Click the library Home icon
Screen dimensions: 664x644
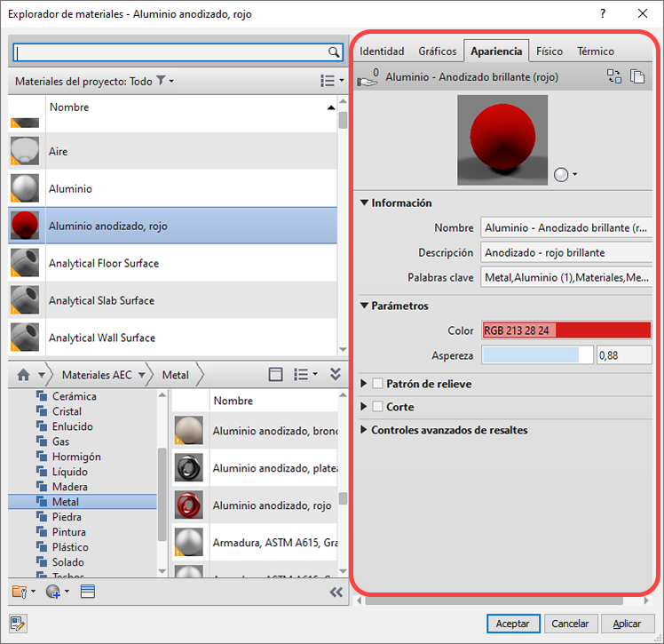[24, 375]
